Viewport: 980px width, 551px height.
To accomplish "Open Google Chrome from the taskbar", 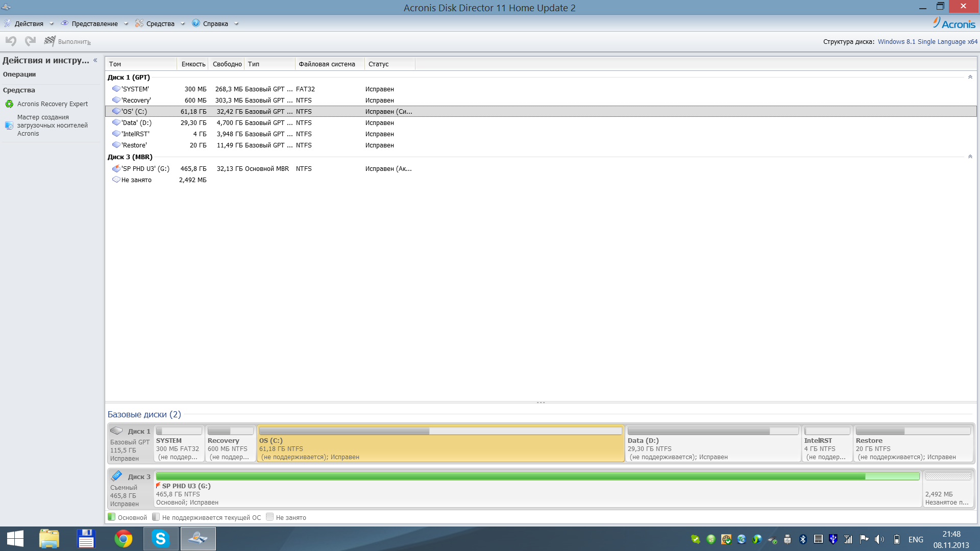I will (x=123, y=539).
